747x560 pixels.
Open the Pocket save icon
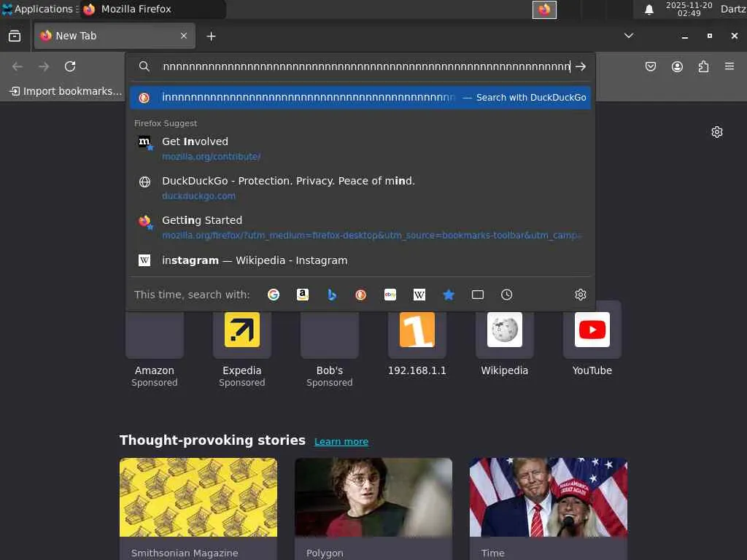tap(650, 66)
